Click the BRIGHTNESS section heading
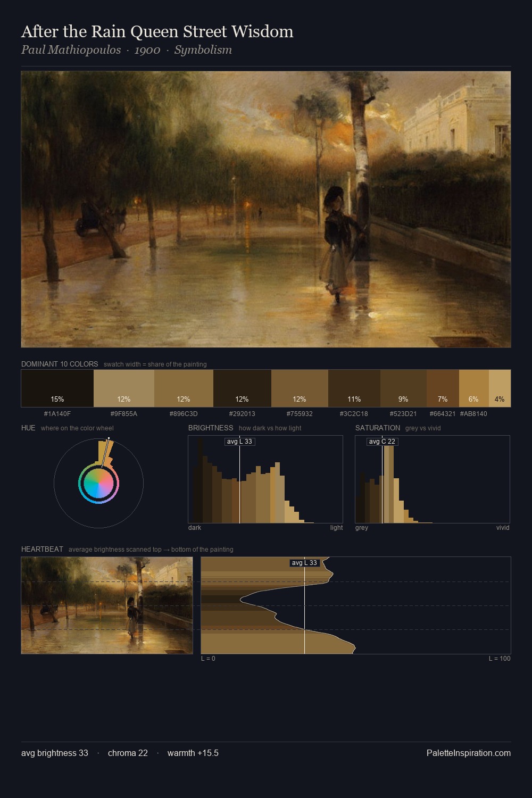Image resolution: width=532 pixels, height=798 pixels. [x=211, y=428]
